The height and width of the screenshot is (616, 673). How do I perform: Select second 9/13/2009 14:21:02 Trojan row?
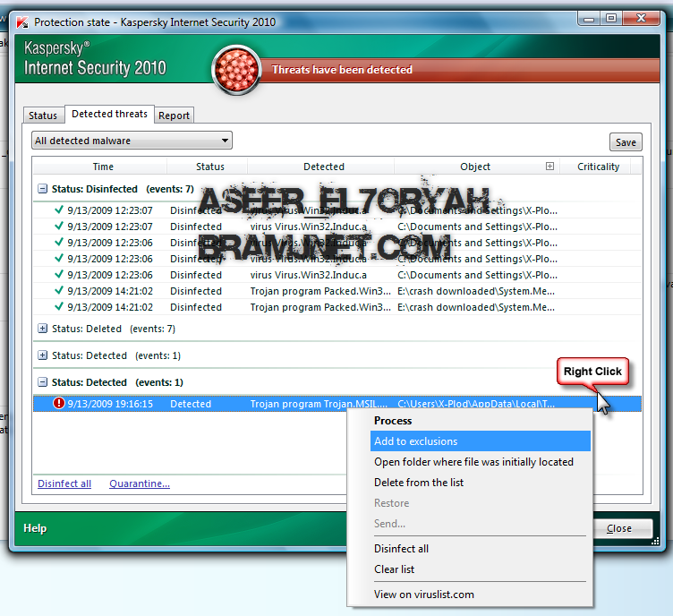click(337, 307)
